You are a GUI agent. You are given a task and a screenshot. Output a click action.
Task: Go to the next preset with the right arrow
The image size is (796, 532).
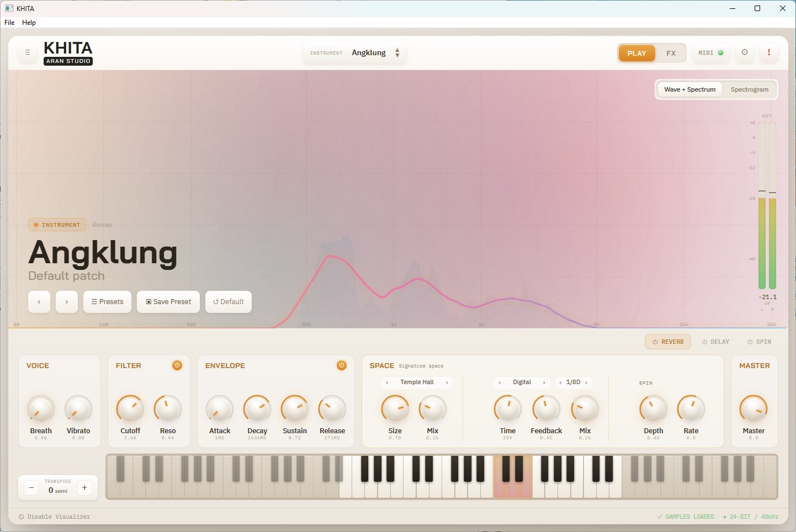coord(67,302)
